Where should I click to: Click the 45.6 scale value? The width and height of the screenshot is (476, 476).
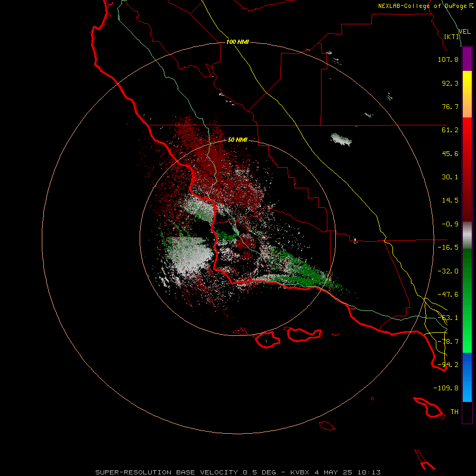click(450, 153)
